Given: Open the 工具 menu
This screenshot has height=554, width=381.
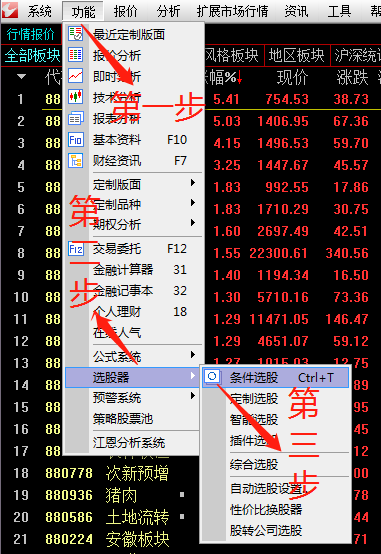Looking at the screenshot, I should click(x=339, y=11).
